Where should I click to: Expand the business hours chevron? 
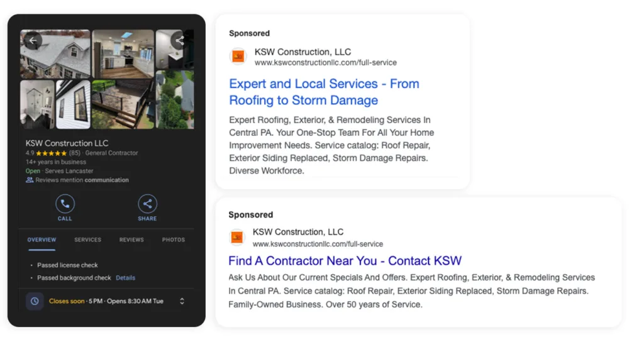[182, 301]
